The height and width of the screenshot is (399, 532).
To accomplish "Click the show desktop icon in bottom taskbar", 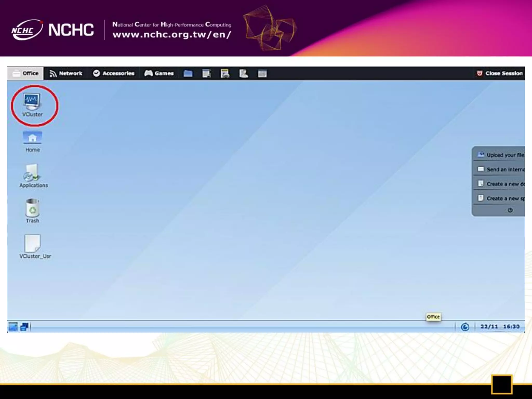I will [13, 327].
